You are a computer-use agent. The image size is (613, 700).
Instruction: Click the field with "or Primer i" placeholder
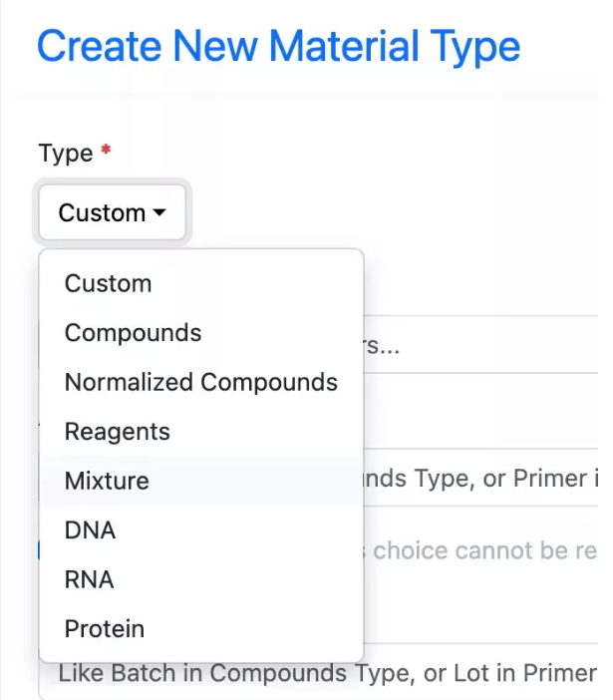point(478,479)
